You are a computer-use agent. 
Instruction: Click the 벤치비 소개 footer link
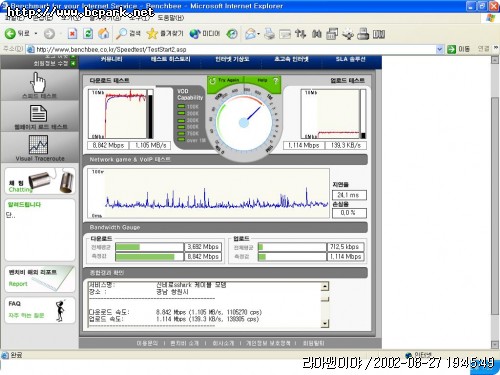click(184, 343)
